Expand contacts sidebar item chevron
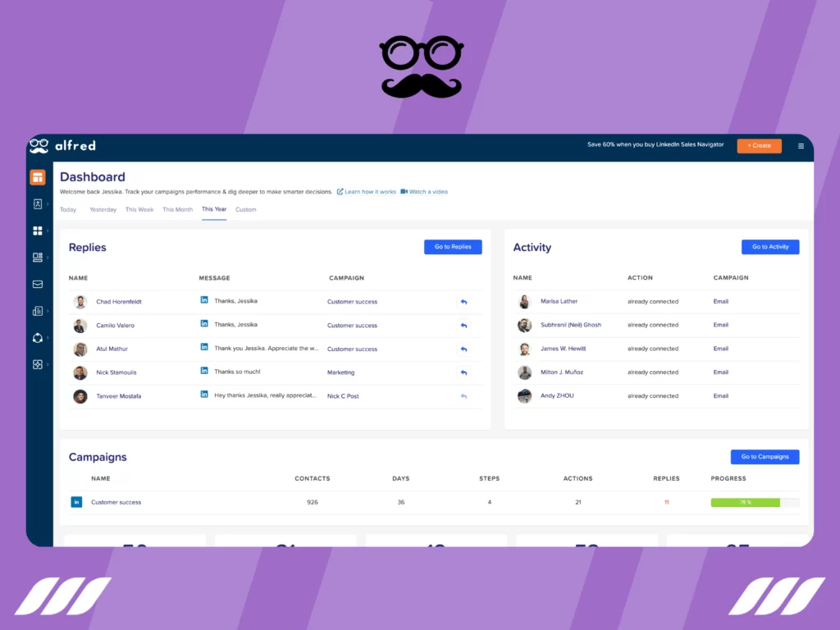This screenshot has height=630, width=840. coord(48,204)
